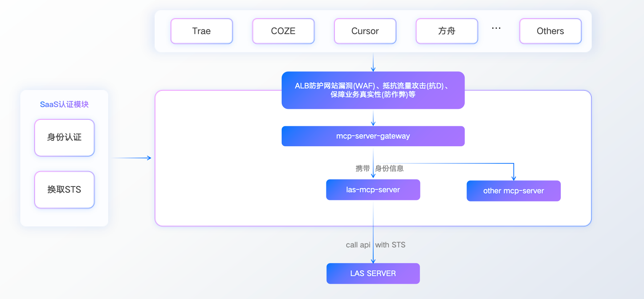The width and height of the screenshot is (644, 299).
Task: Click the ALB防护 WAF protection block
Action: (x=373, y=90)
